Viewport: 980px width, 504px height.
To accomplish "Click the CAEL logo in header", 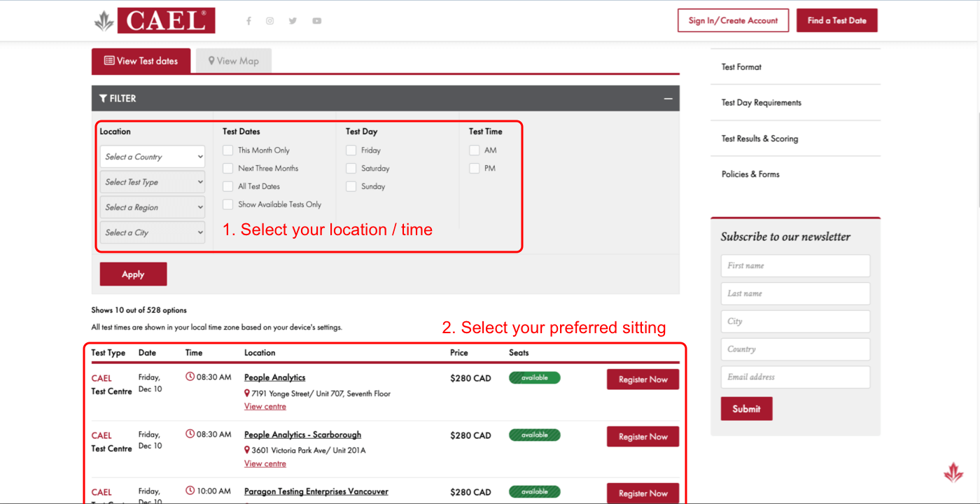I will coord(155,21).
